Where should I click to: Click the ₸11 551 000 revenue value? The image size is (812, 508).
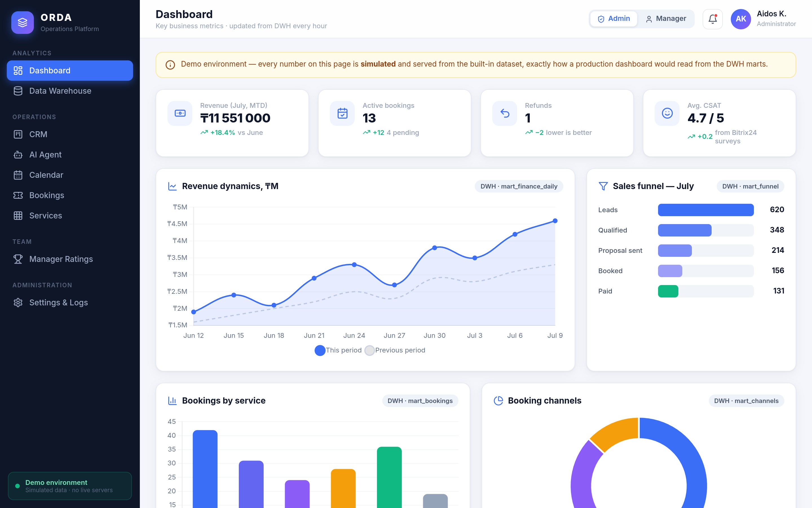pos(235,118)
